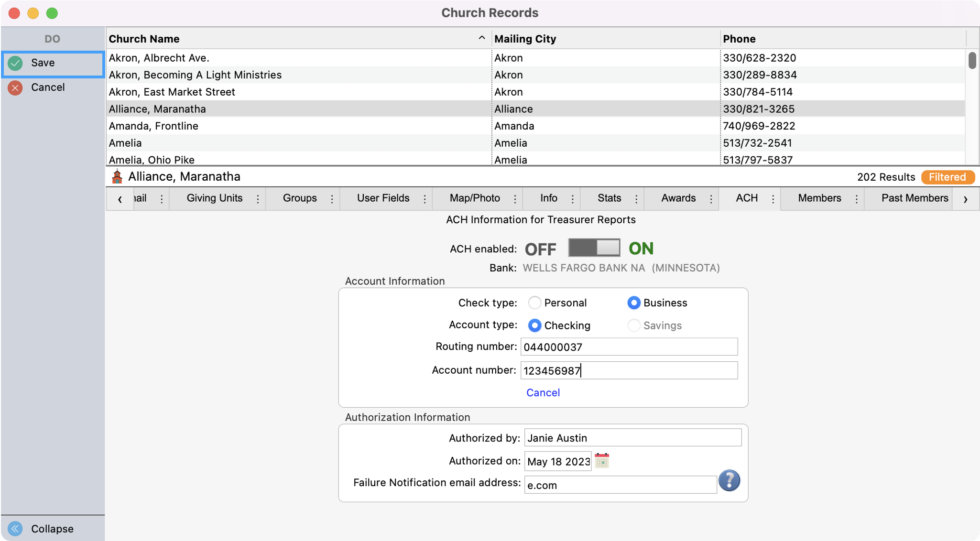Switch to the Members tab
Image resolution: width=980 pixels, height=541 pixels.
click(819, 198)
